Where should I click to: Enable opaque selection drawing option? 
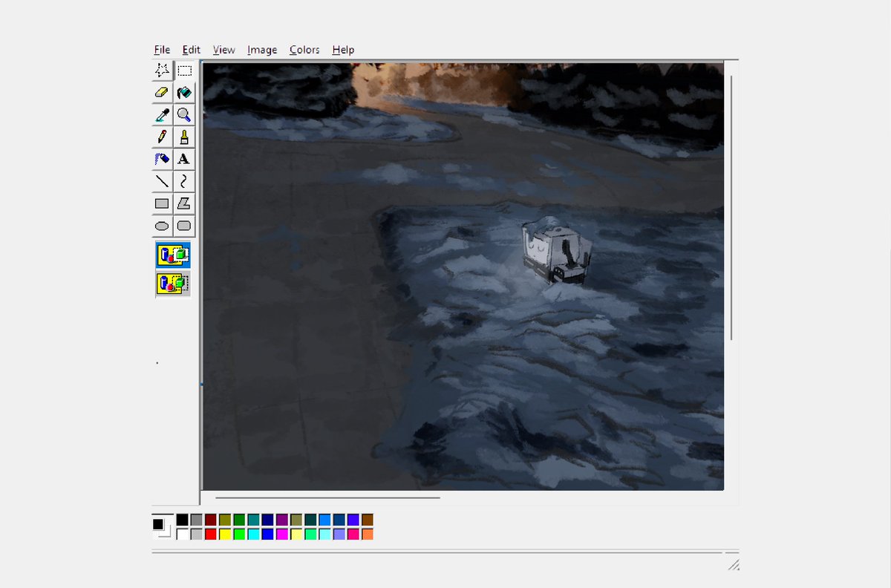click(x=173, y=255)
